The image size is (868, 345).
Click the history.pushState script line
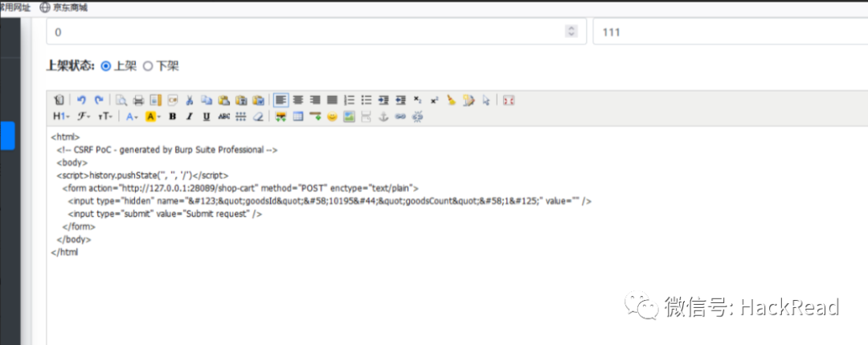[142, 175]
